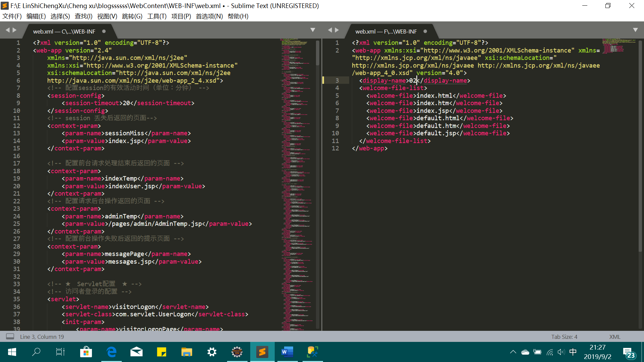Open the 工具(T) menu
Image resolution: width=644 pixels, height=362 pixels.
click(x=157, y=16)
